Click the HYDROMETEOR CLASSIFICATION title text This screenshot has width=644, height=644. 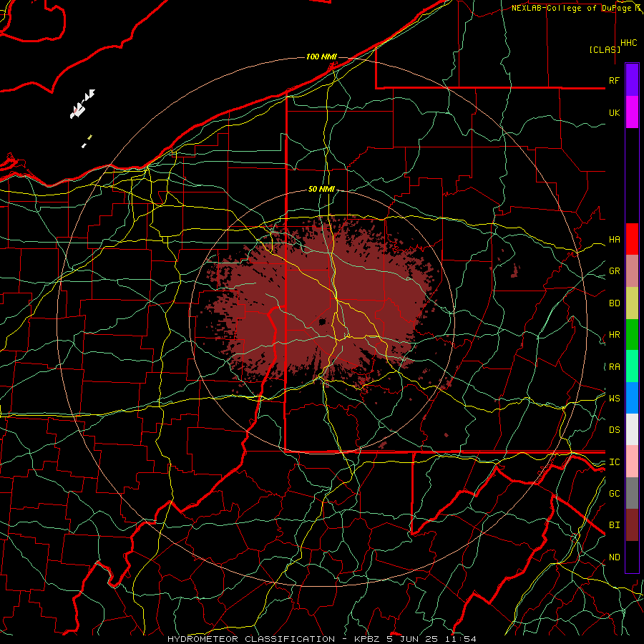[251, 639]
